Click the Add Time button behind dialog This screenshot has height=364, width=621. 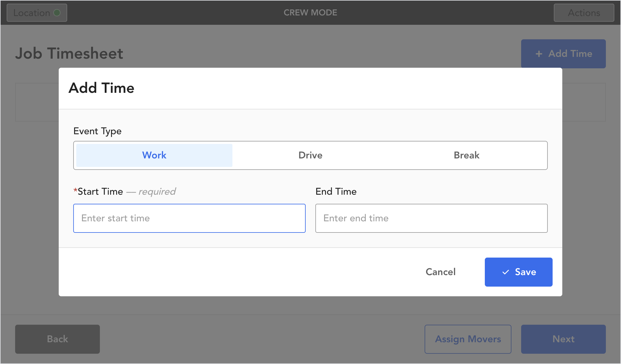point(563,54)
